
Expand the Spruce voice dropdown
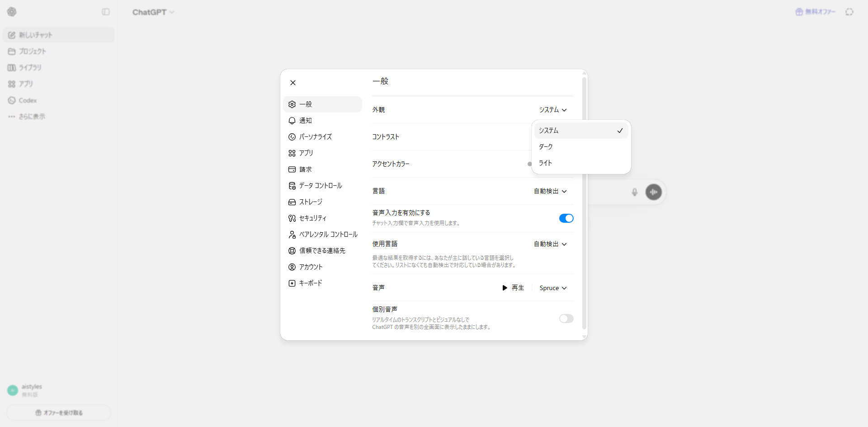pyautogui.click(x=553, y=288)
